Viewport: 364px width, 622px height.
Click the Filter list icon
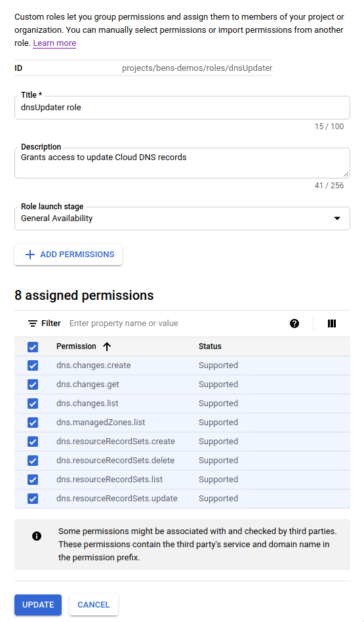pyautogui.click(x=33, y=323)
